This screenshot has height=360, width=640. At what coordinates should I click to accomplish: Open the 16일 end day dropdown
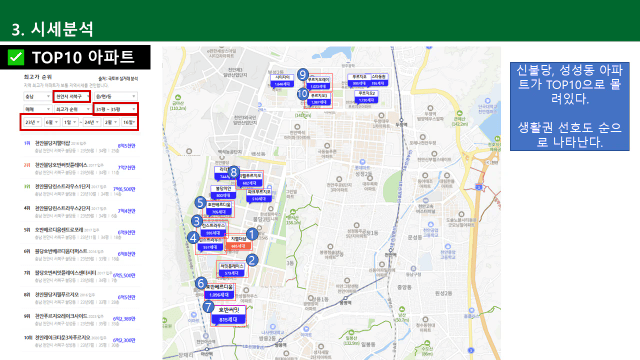[129, 122]
